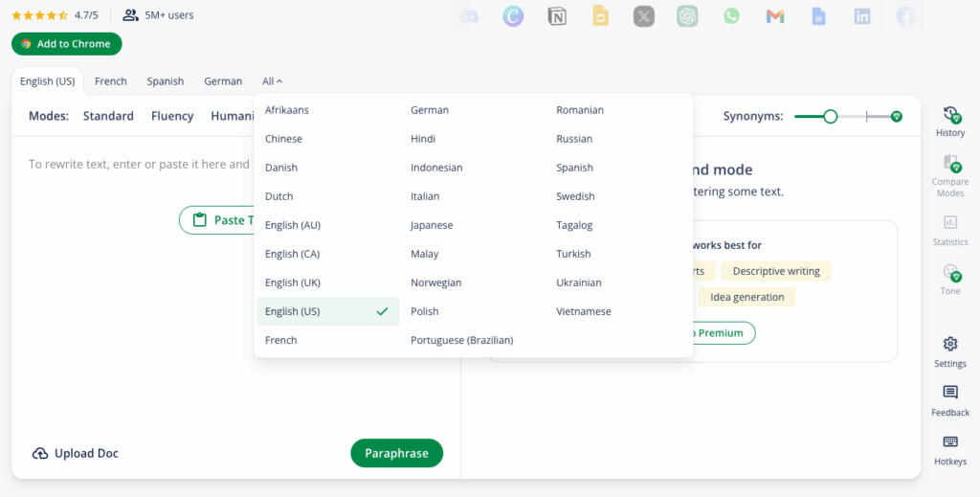Click the ChatGPT integration icon
980x497 pixels.
point(687,16)
